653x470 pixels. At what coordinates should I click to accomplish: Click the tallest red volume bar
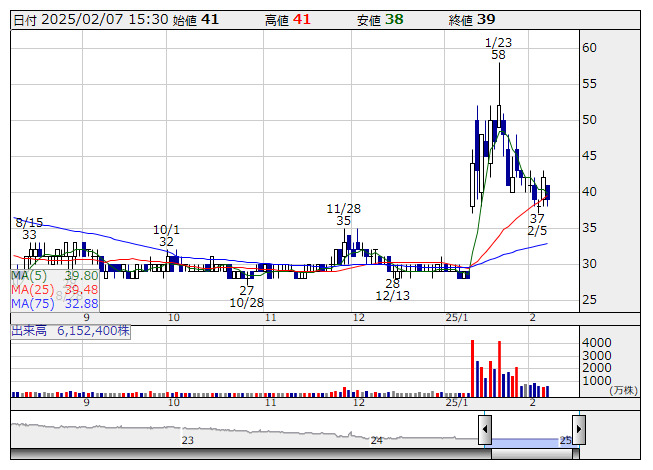pos(472,368)
